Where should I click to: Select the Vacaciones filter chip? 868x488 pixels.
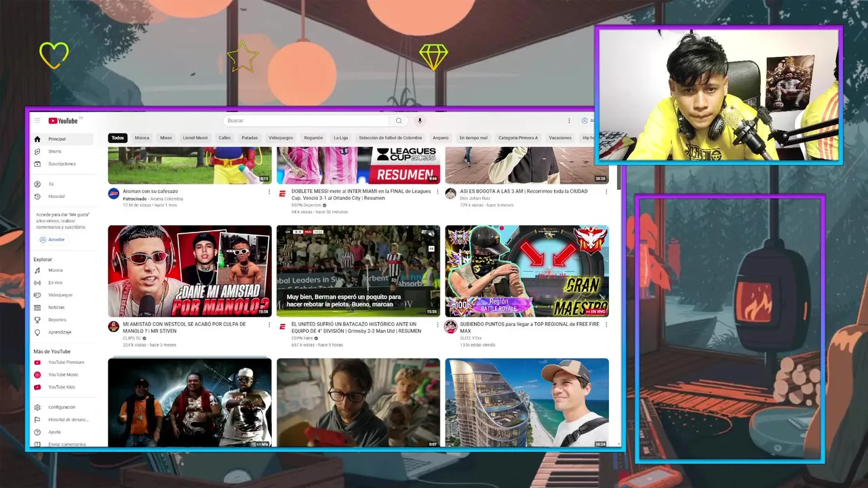[560, 138]
